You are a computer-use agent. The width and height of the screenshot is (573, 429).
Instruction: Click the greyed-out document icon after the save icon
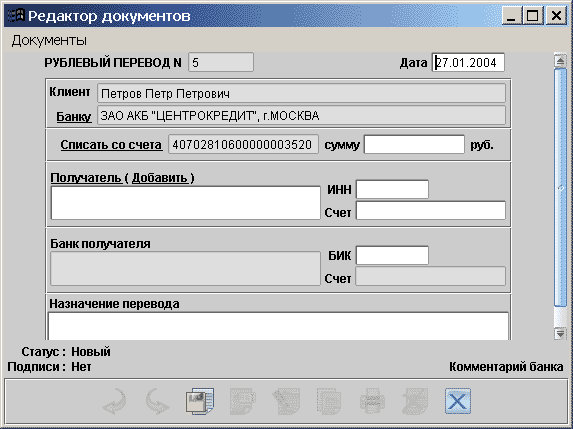point(243,401)
